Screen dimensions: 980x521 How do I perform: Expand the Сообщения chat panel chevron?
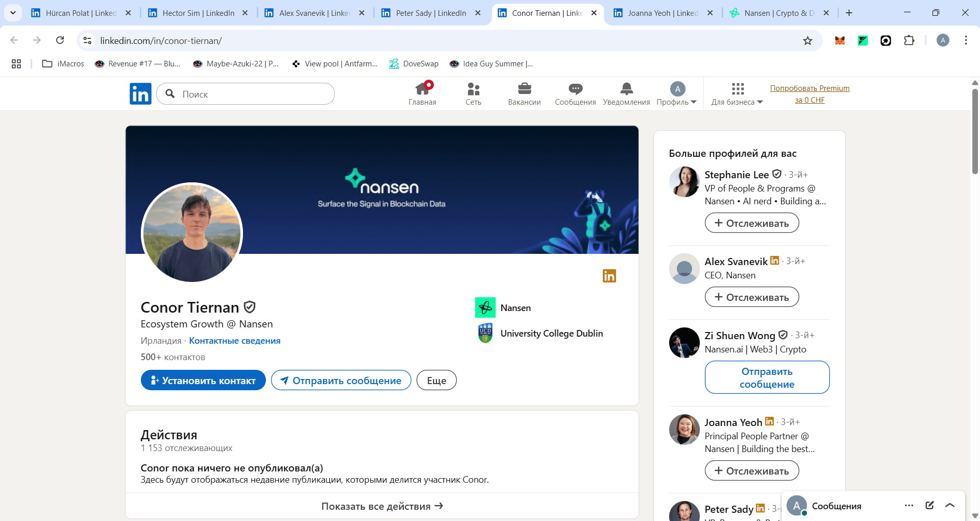pyautogui.click(x=950, y=505)
